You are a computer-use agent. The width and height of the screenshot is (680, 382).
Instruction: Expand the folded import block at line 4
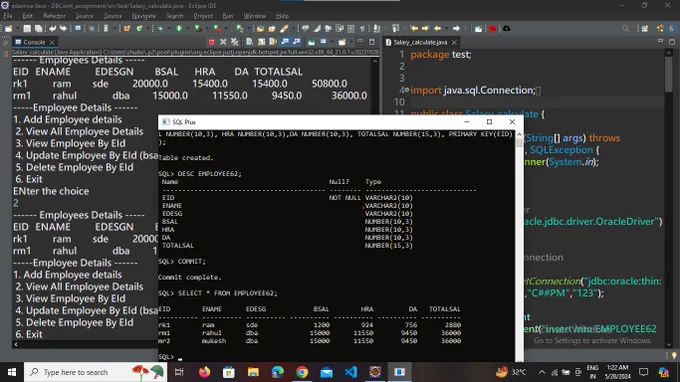coord(407,90)
